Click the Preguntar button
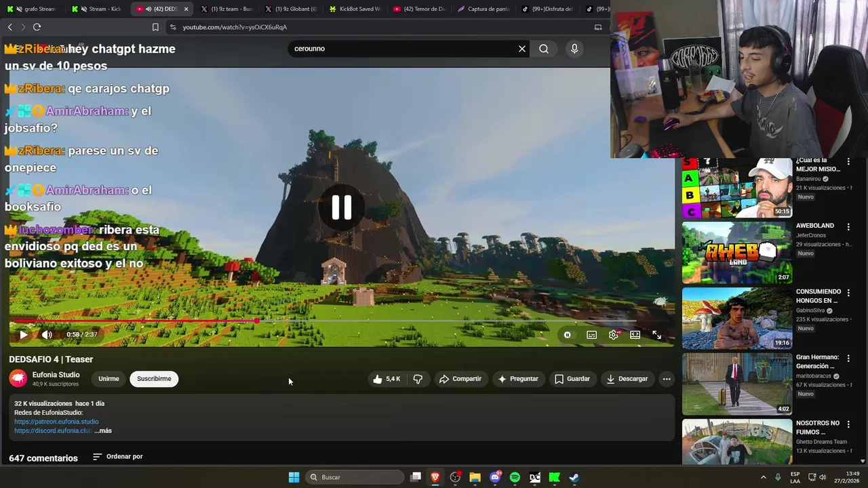 518,379
